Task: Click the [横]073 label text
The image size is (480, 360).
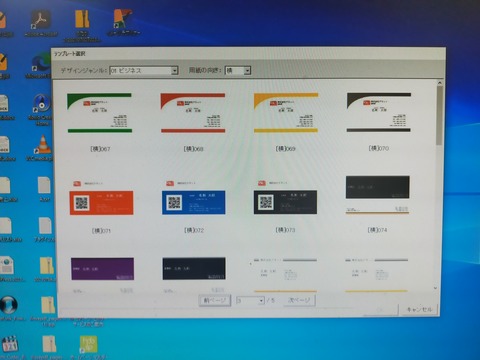Action: 285,230
